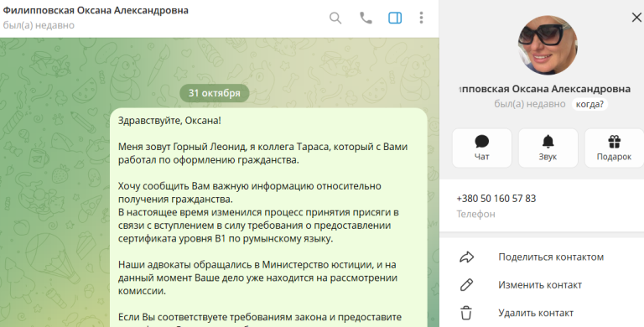Screen dimensions: 644x327
Task: Toggle the right info sidebar panel icon
Action: [x=395, y=18]
